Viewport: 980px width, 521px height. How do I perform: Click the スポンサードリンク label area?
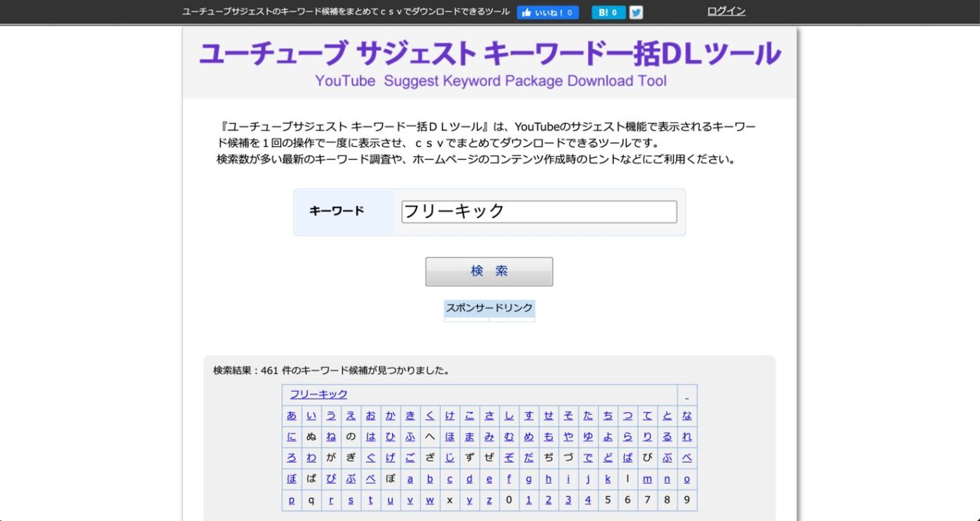point(489,308)
